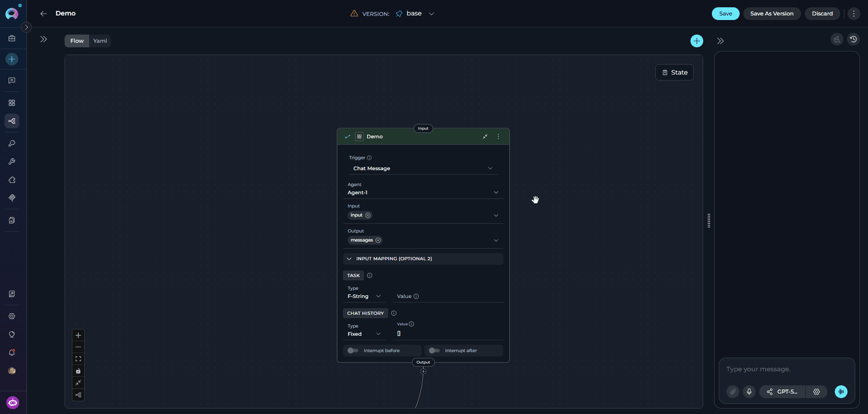868x414 pixels.
Task: Open the settings gear in the sidebar
Action: click(12, 316)
